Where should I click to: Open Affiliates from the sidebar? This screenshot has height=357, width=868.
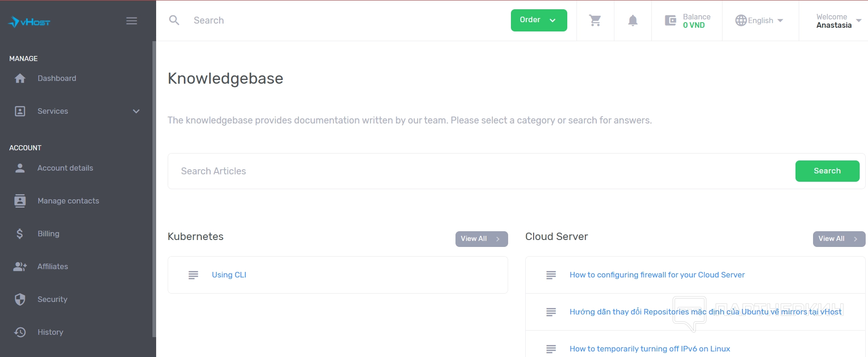pyautogui.click(x=53, y=267)
